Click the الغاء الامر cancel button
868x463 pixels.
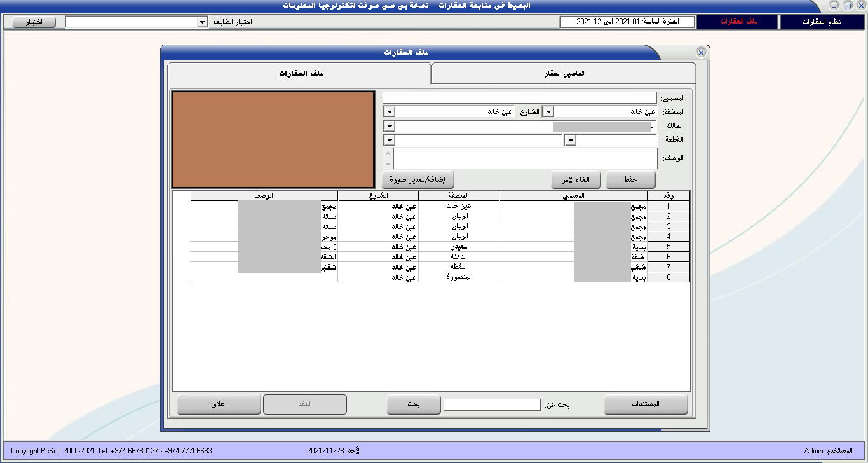575,180
